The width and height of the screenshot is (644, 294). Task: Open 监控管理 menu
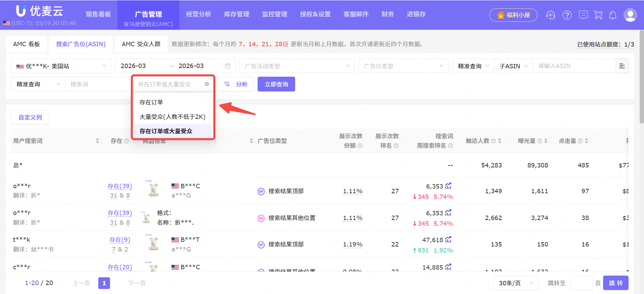pos(275,14)
